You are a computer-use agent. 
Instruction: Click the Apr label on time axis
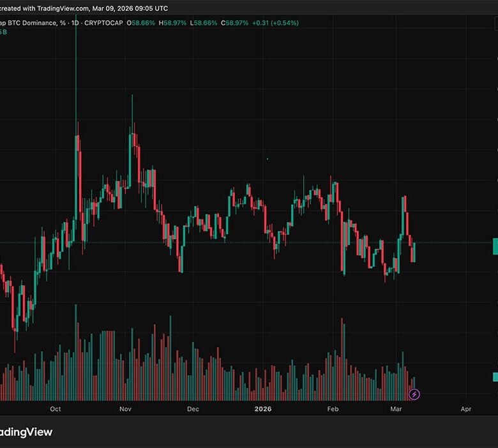click(x=465, y=409)
